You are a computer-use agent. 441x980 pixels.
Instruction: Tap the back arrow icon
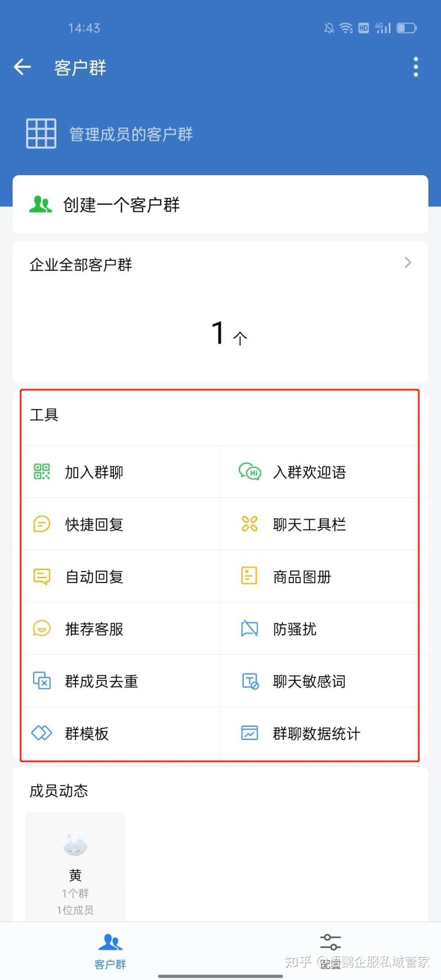(23, 67)
